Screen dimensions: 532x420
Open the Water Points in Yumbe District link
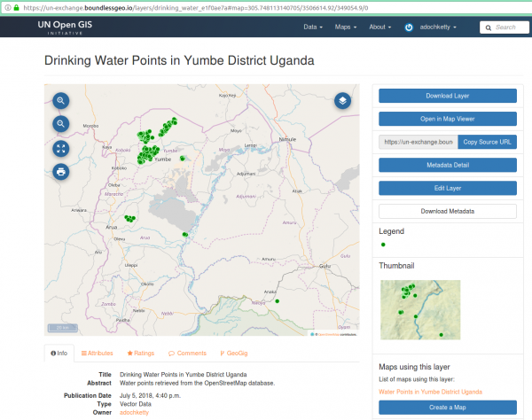(430, 391)
